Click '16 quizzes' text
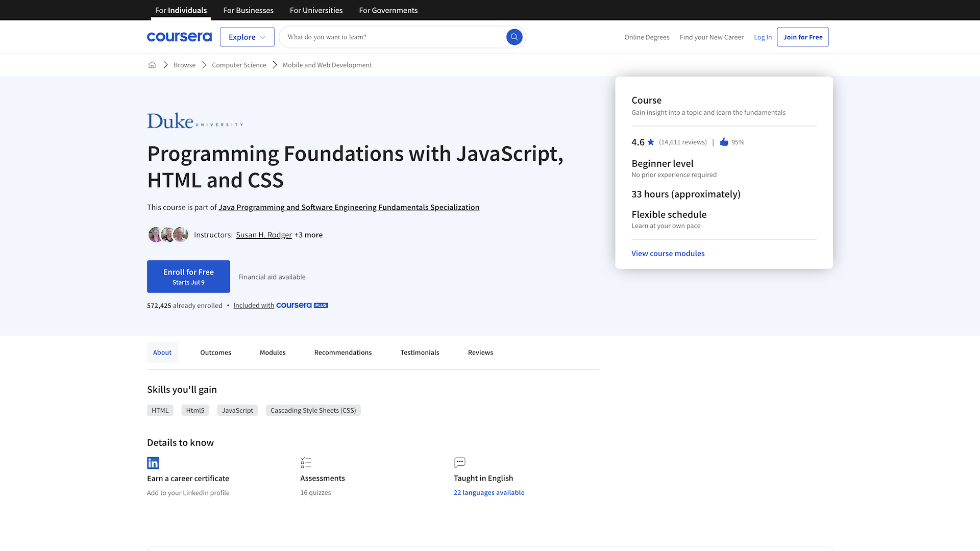Screen dimensions: 980x551 click(x=315, y=492)
